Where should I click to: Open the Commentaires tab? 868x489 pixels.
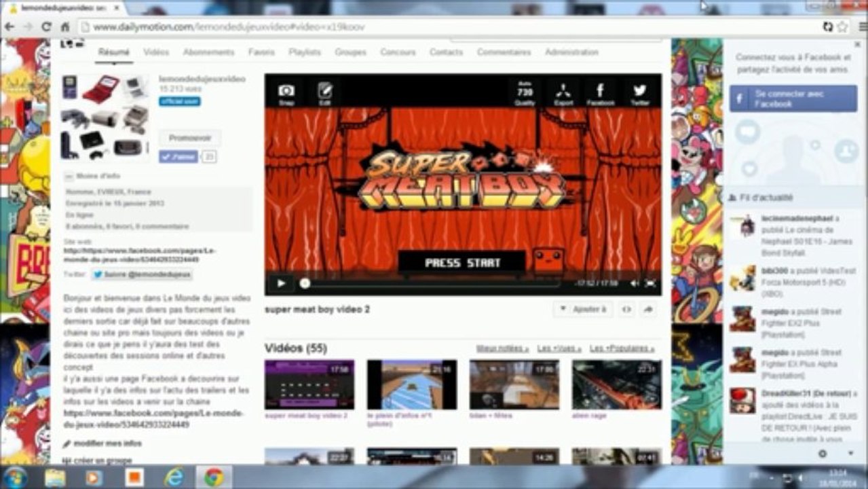504,52
